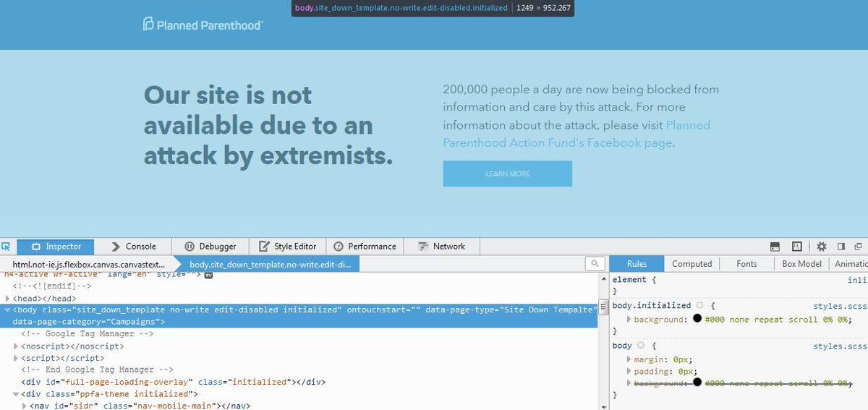Toggle the split console icon
Screen dimensions: 868x410
pos(775,247)
